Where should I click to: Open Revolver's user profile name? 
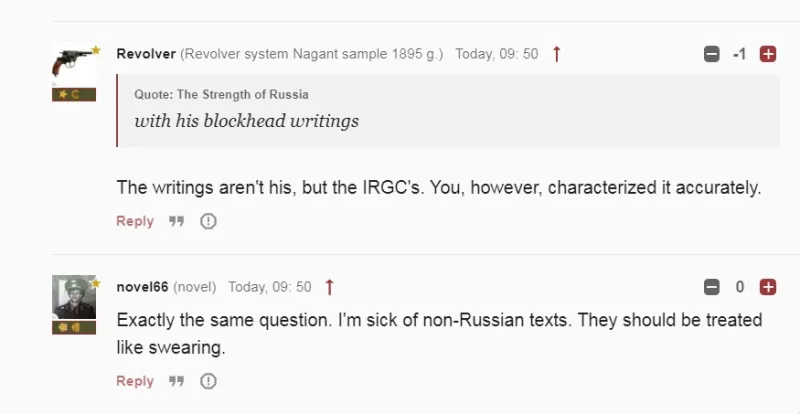(x=146, y=54)
